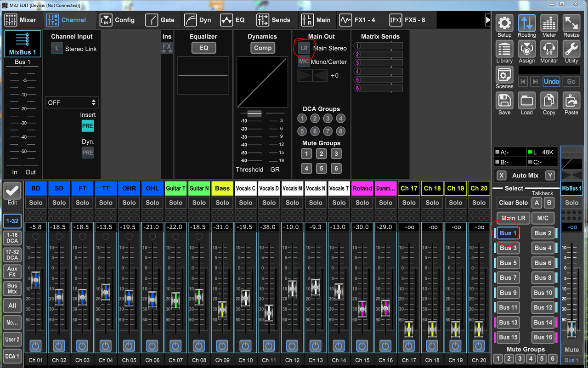
Task: Toggle mute power icon on Ch 09
Action: pyautogui.click(x=222, y=345)
